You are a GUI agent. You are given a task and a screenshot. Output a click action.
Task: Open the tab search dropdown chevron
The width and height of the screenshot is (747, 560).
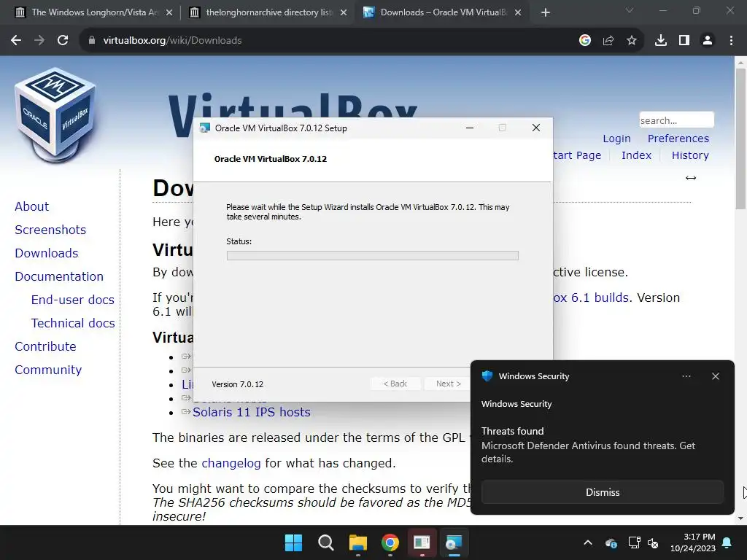click(x=630, y=10)
